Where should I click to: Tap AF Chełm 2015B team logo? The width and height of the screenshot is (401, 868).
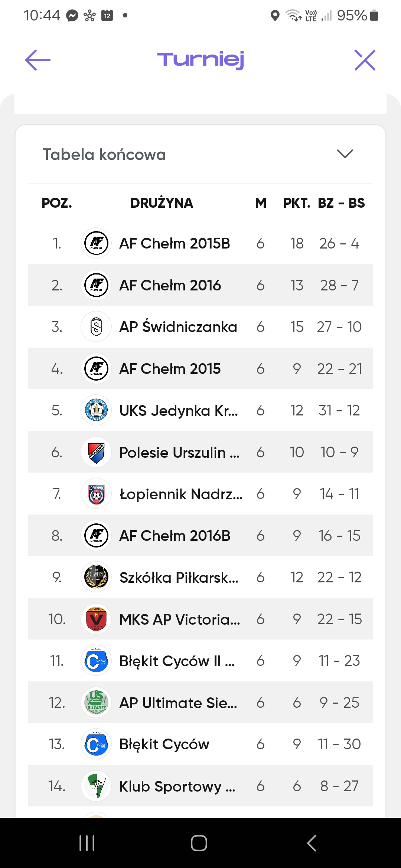(96, 243)
